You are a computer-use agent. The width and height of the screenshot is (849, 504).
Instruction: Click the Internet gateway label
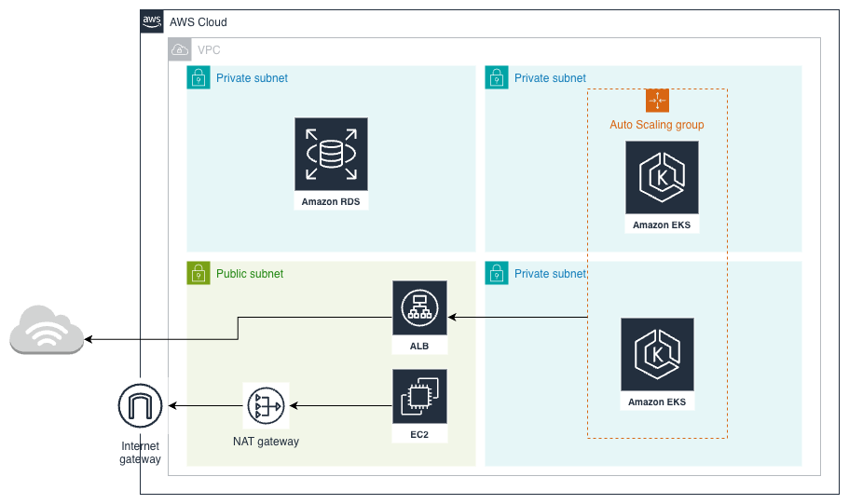click(140, 453)
